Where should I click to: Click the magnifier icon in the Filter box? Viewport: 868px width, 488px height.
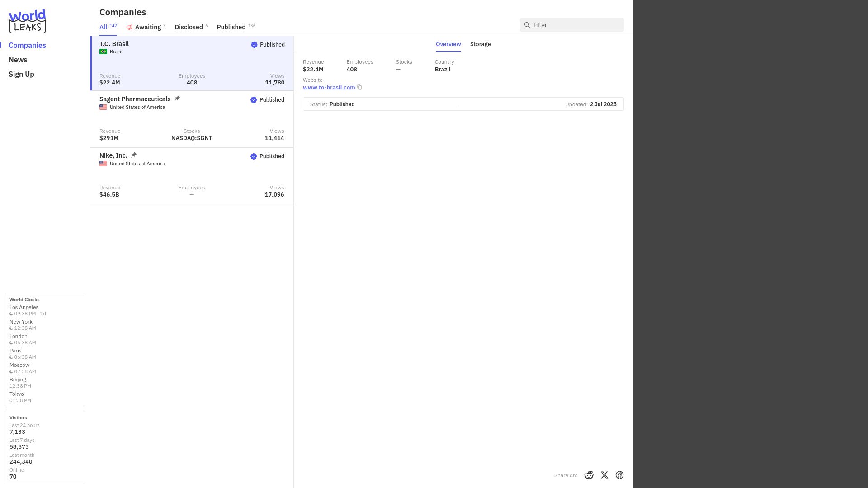click(527, 25)
